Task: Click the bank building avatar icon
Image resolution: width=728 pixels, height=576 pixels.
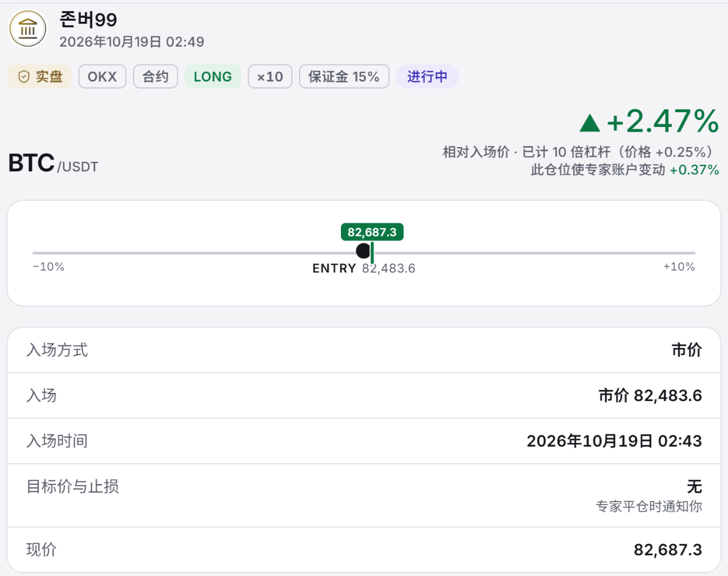Action: 27,28
